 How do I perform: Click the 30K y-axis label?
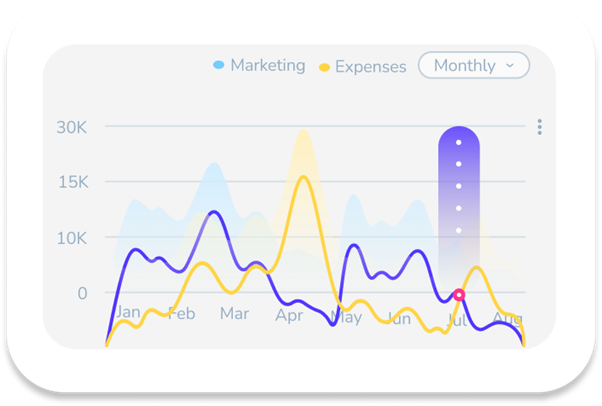pyautogui.click(x=71, y=127)
